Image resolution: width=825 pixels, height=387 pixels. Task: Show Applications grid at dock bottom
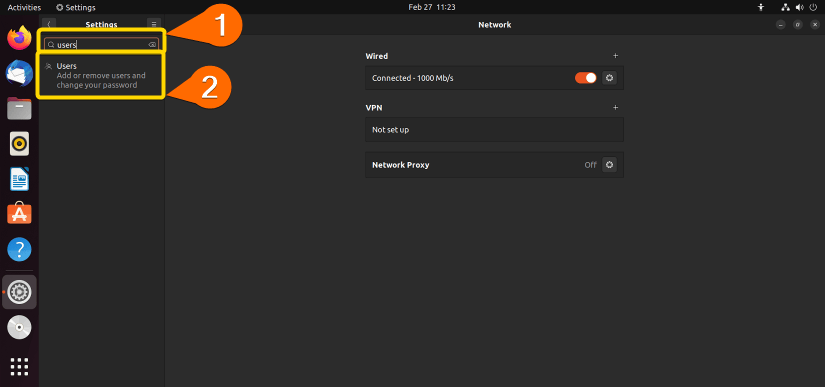[19, 366]
